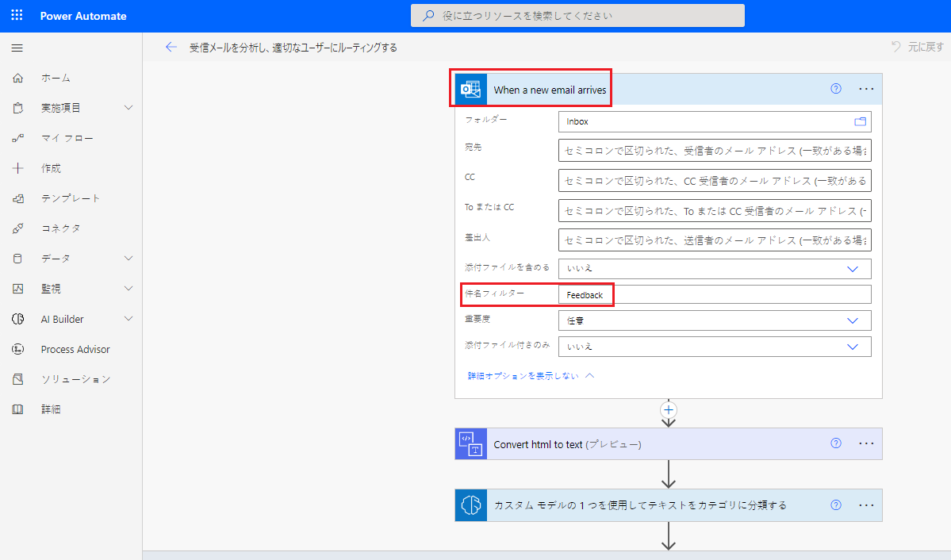Click the 差出人 sender input field
Viewport: 951px width, 560px height.
715,240
